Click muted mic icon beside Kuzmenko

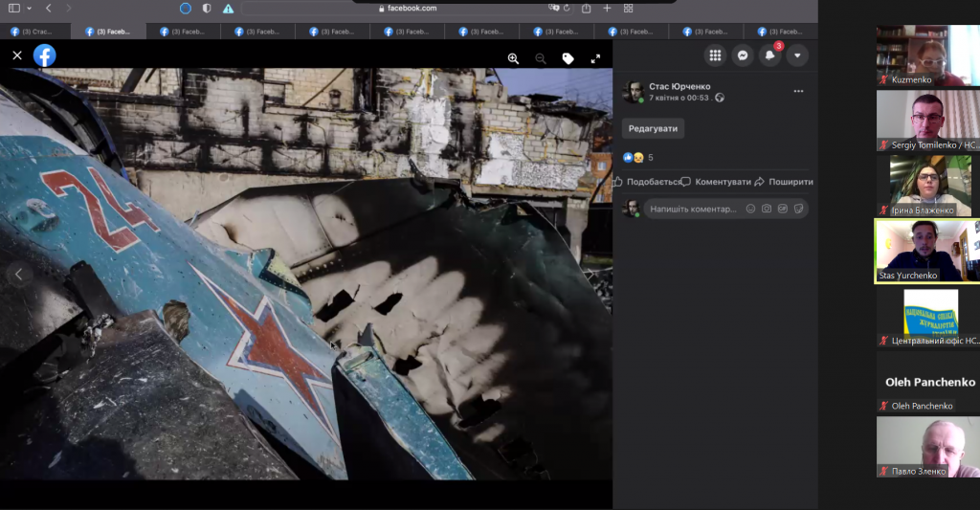pos(883,80)
